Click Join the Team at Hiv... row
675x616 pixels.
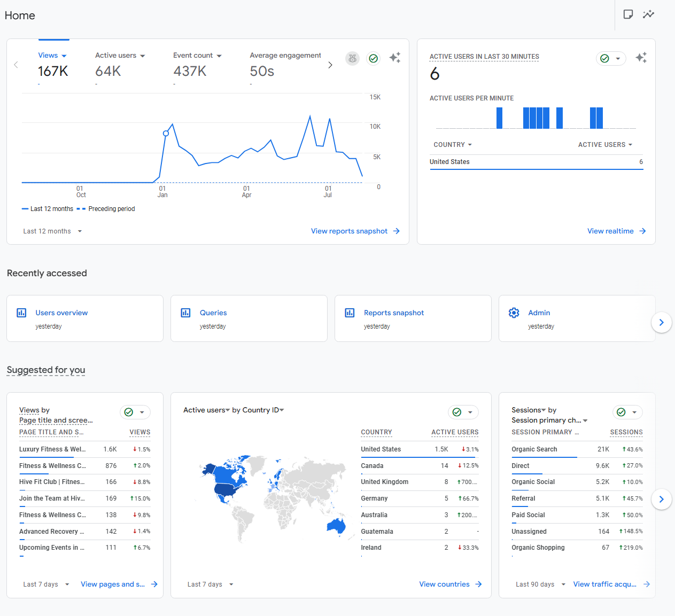point(85,498)
